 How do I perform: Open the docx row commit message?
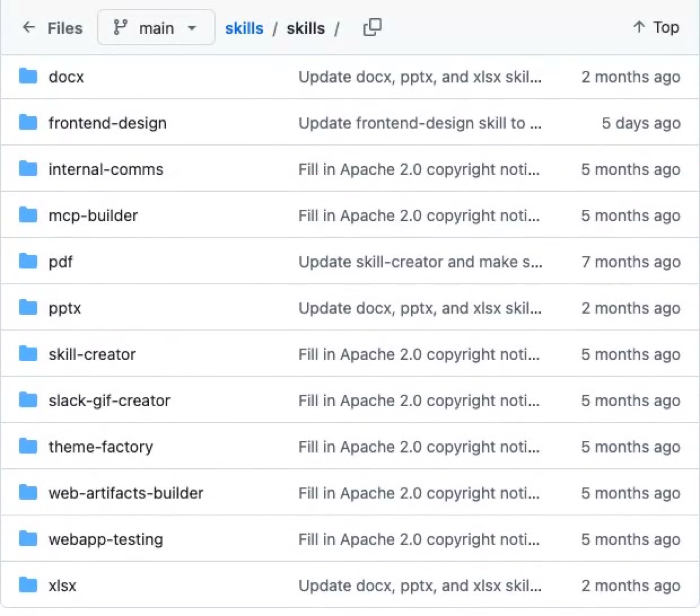(420, 77)
